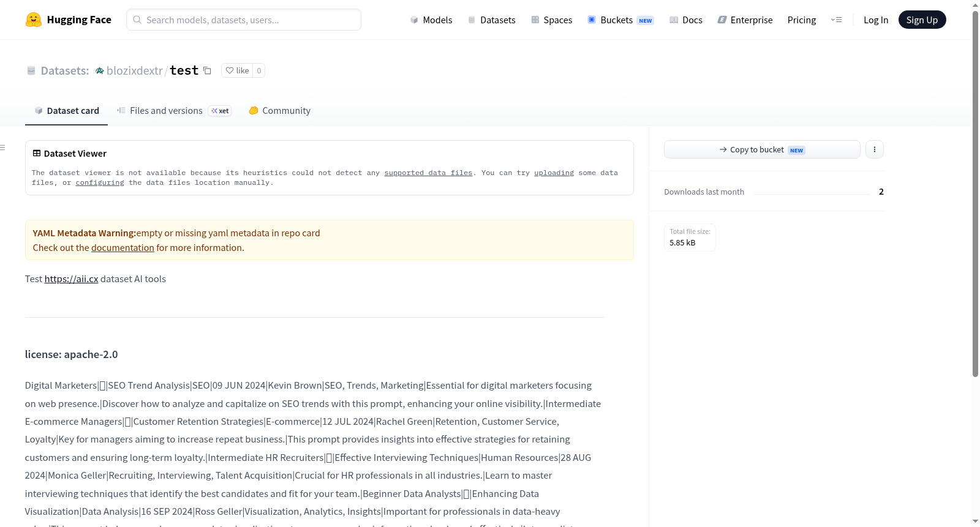
Task: Open the YAML documentation link
Action: [123, 248]
